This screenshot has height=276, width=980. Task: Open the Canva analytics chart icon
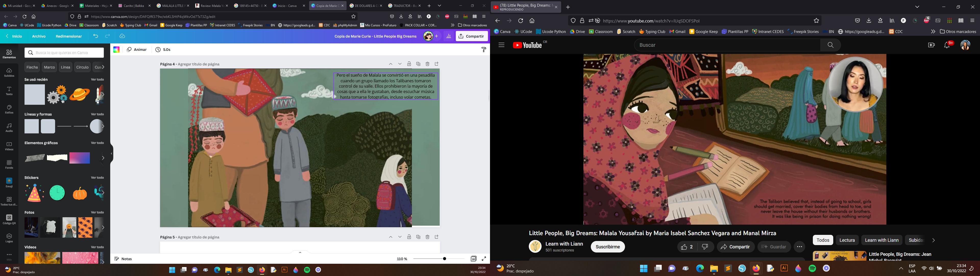point(449,36)
